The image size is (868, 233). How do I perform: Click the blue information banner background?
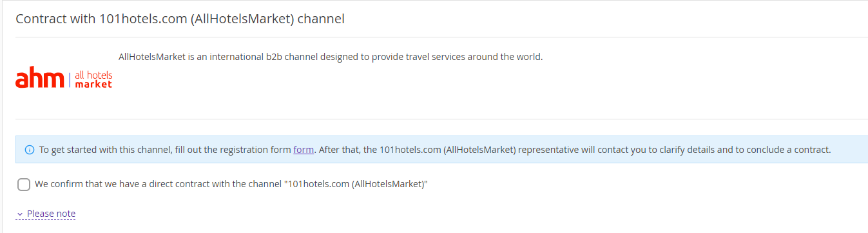coord(441,150)
